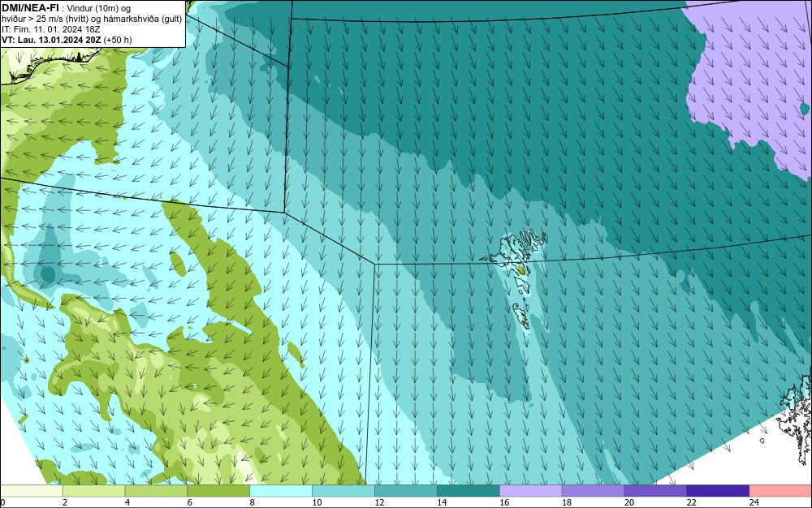Click the legend label "12"
812x508 pixels.
tap(379, 502)
